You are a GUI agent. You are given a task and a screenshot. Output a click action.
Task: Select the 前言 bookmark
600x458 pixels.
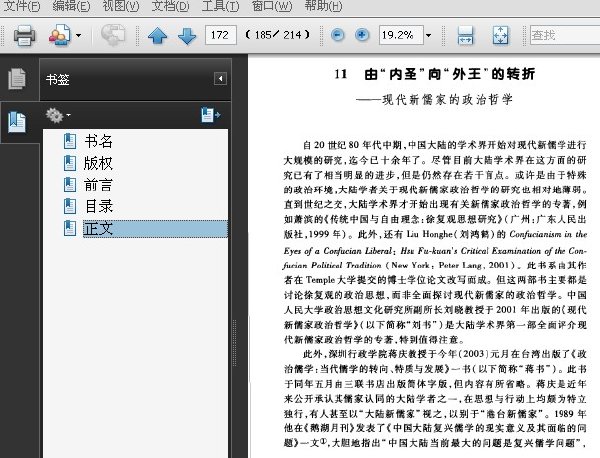(x=98, y=185)
